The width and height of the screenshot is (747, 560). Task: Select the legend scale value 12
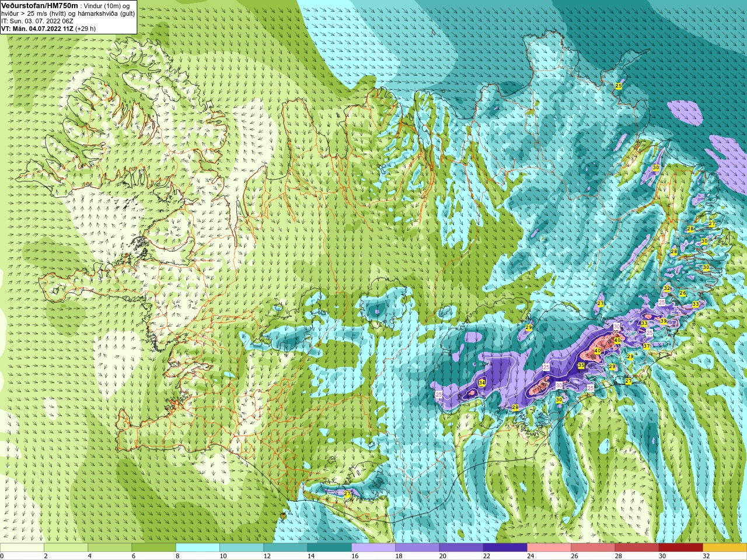pos(267,556)
